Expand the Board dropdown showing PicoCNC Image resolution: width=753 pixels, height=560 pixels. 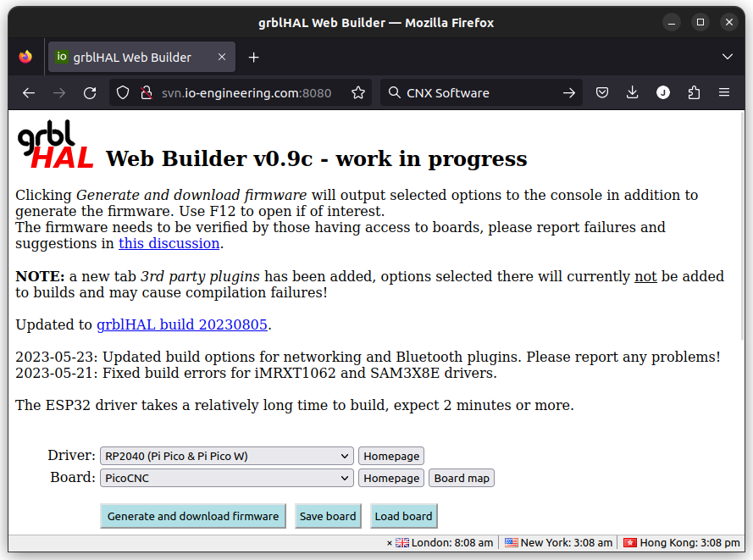coord(227,478)
